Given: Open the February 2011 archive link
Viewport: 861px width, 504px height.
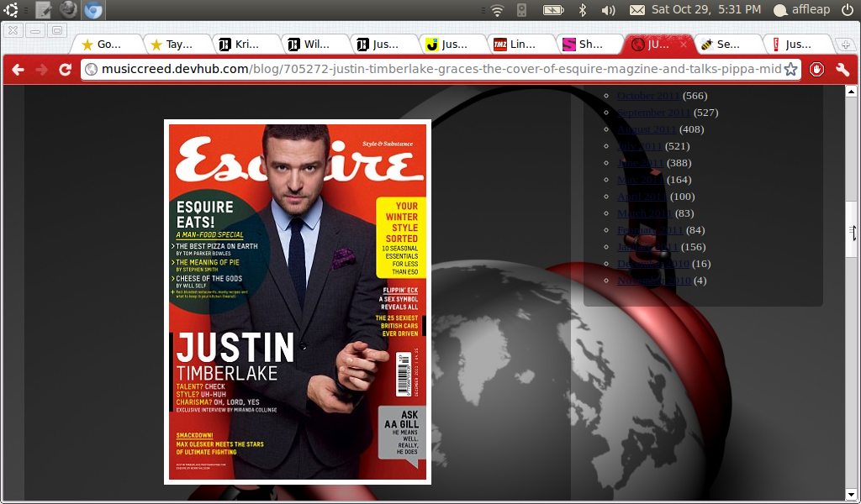Looking at the screenshot, I should tap(650, 230).
